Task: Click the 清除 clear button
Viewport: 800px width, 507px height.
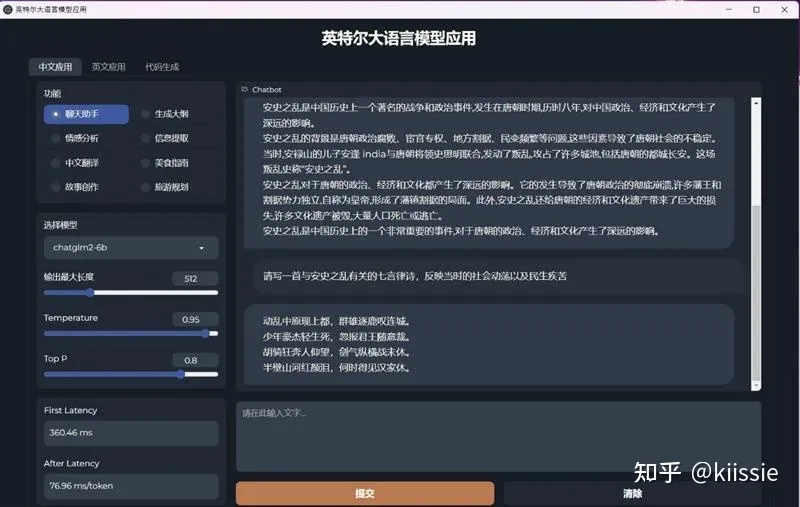Action: [x=632, y=493]
